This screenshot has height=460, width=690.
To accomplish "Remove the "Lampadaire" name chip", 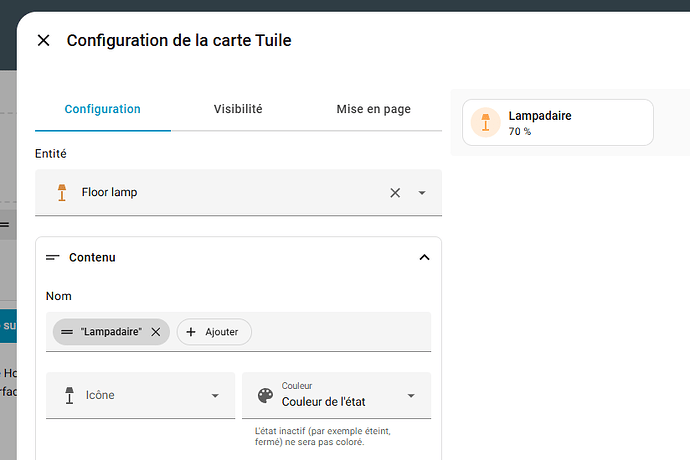I will (x=156, y=332).
